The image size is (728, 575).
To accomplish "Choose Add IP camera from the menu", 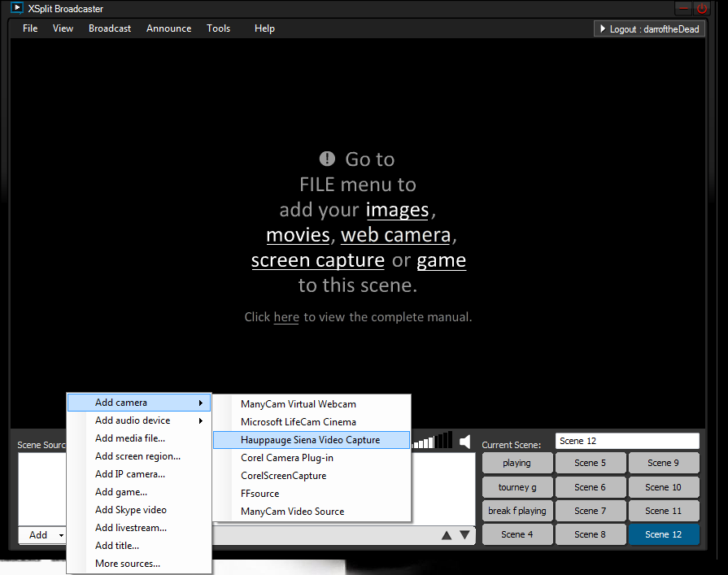I will [139, 474].
